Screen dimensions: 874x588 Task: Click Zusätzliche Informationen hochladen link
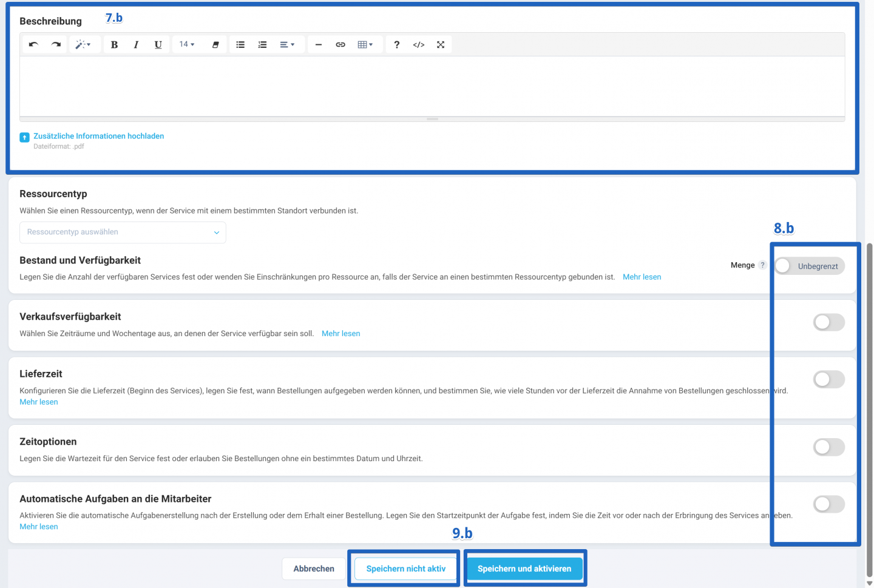(x=99, y=136)
